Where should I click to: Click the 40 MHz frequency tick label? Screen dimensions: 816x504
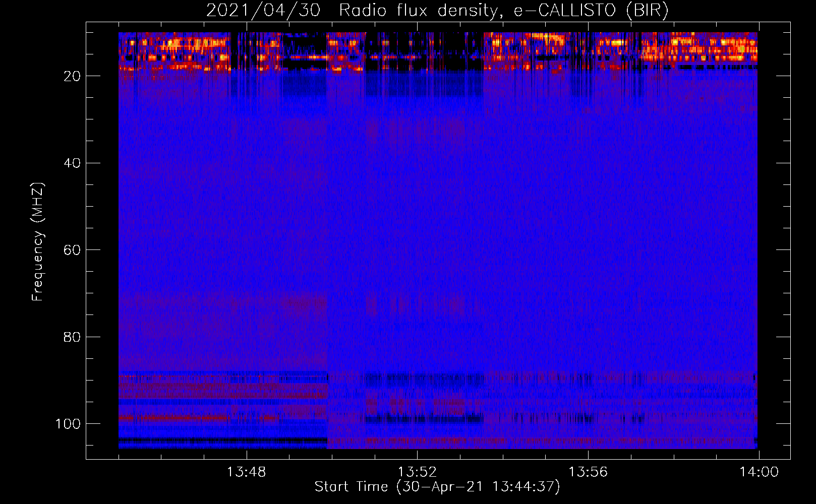[x=72, y=163]
